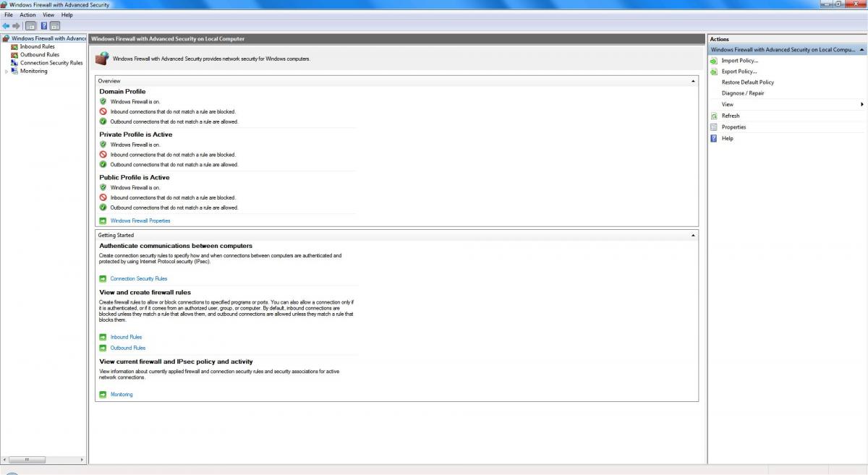868x475 pixels.
Task: Click the Properties icon in Actions
Action: coord(715,127)
